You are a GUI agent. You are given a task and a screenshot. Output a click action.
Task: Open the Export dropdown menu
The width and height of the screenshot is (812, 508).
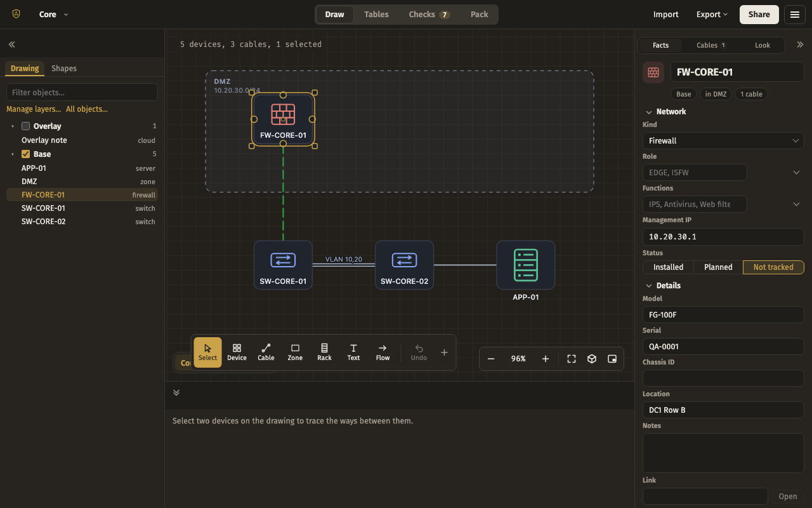pos(712,15)
